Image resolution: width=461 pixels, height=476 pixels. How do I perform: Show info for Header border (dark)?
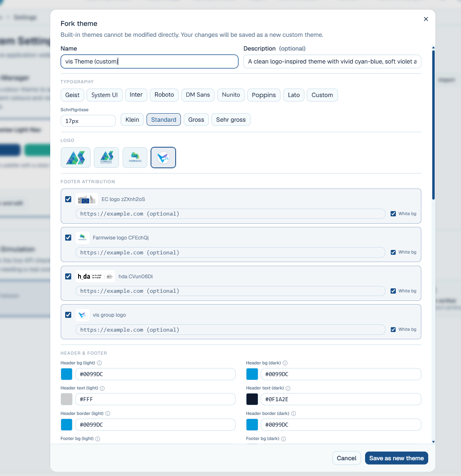293,413
